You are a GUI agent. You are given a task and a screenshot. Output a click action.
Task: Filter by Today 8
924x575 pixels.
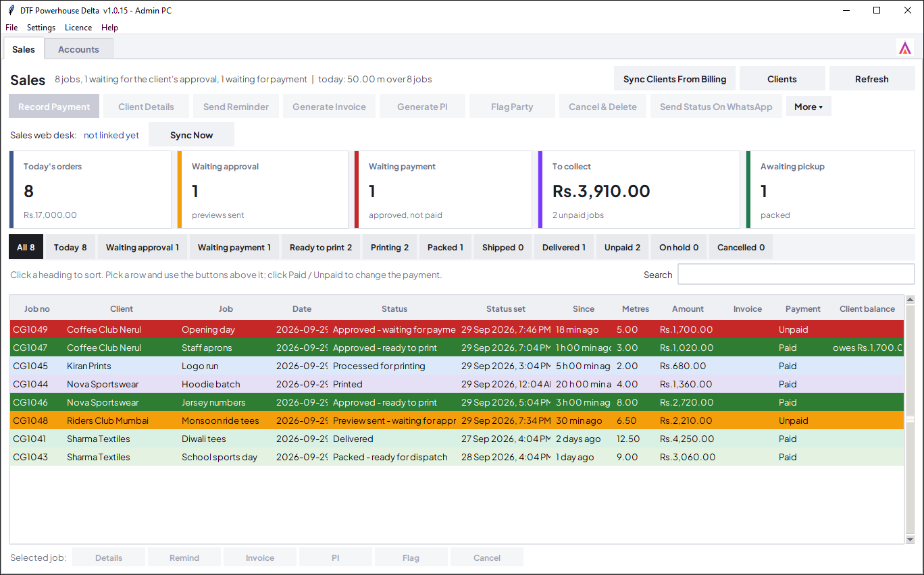(x=70, y=248)
